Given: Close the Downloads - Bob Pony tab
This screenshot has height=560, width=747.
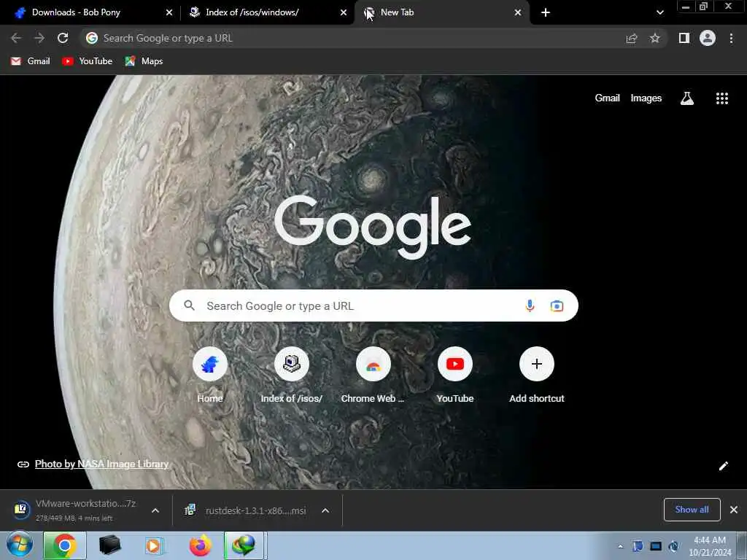Looking at the screenshot, I should tap(169, 12).
